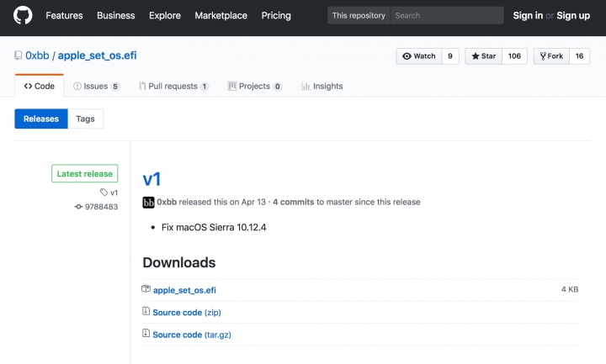This screenshot has height=364, width=606.
Task: Click the text Fix macOS Sierra 10.12.4
Action: 214,227
